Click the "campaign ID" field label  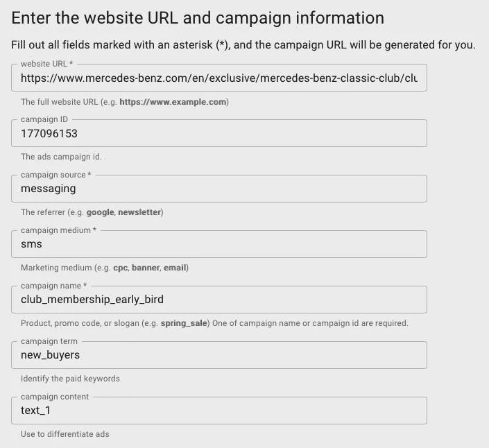click(44, 119)
